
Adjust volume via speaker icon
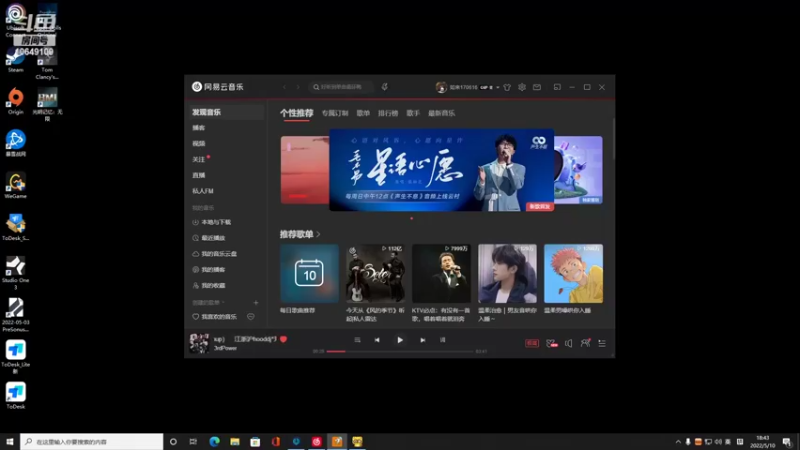pos(568,343)
